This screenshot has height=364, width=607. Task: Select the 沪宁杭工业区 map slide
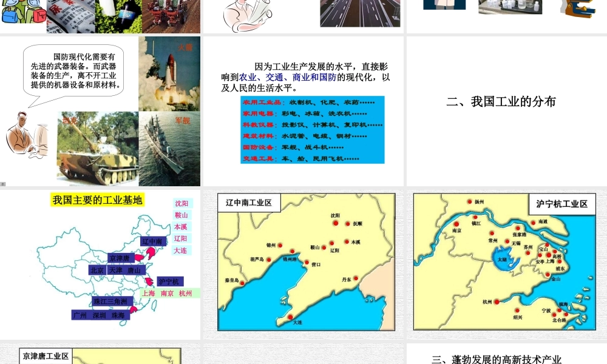pyautogui.click(x=507, y=264)
